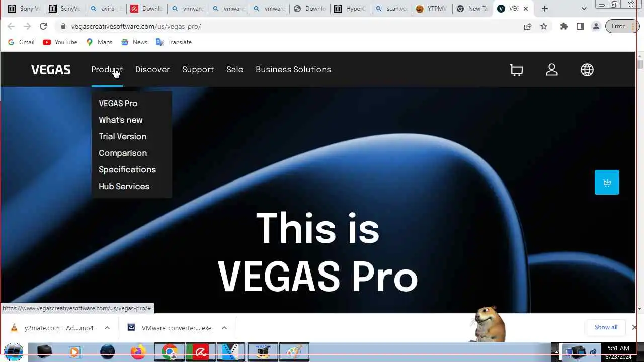This screenshot has height=362, width=644.
Task: Select Trial Version in the dropdown
Action: coord(123,136)
